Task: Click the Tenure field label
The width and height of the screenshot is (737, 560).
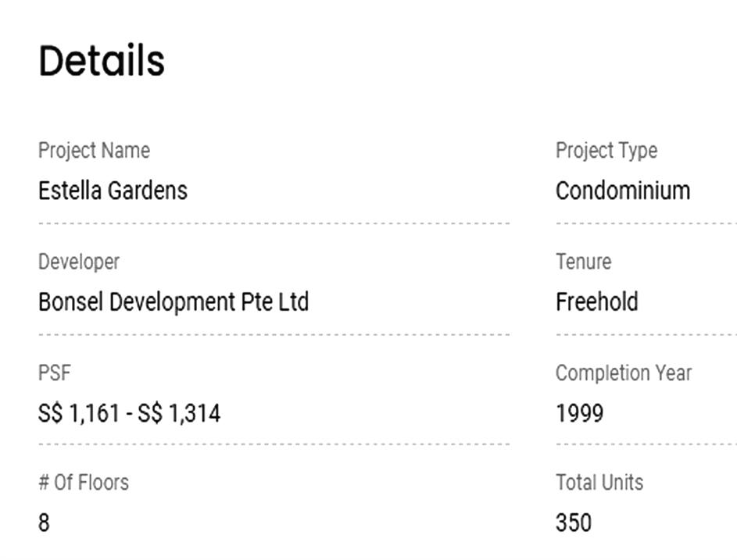Action: pyautogui.click(x=583, y=262)
